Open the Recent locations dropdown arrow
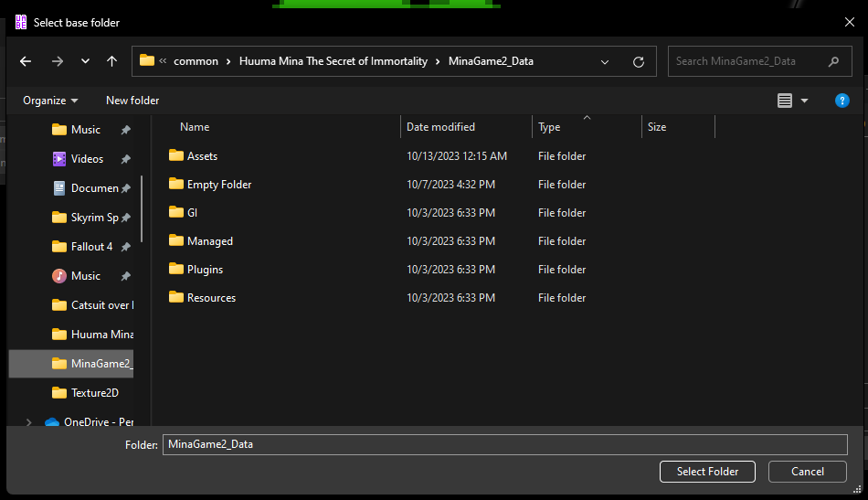This screenshot has width=868, height=500. (85, 61)
